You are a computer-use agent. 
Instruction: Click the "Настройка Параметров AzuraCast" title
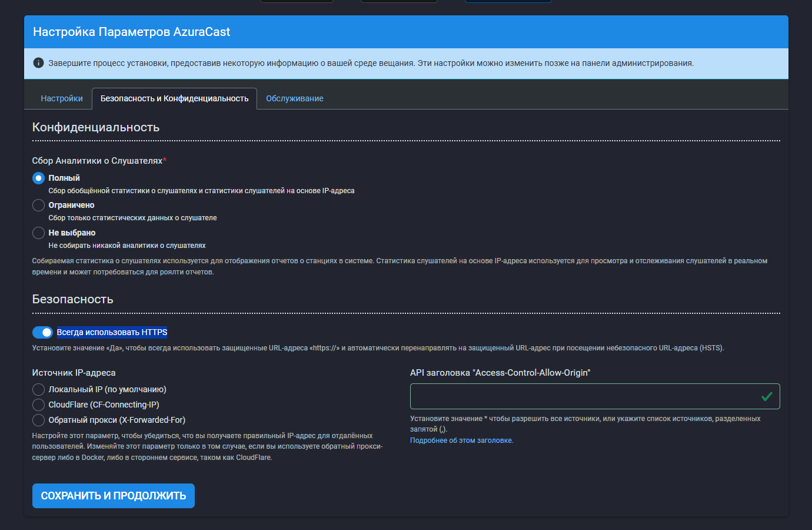[x=132, y=32]
